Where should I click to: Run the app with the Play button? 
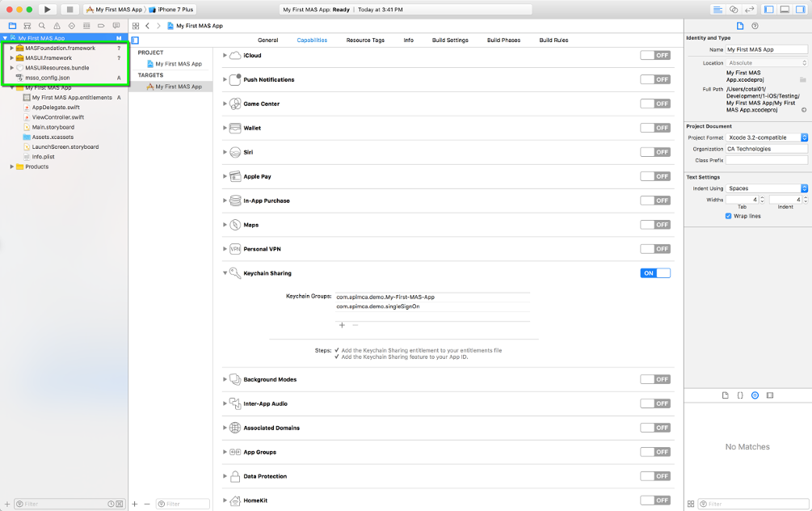[47, 10]
